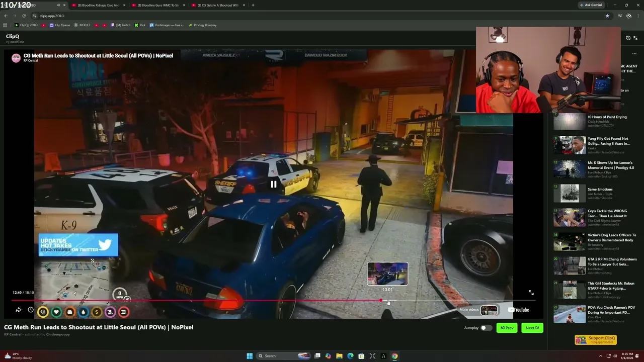Viewport: 644px width, 362px height.
Task: Play 'GTA 5 RP Mr.Chang Volunteers' clip
Action: 569,266
